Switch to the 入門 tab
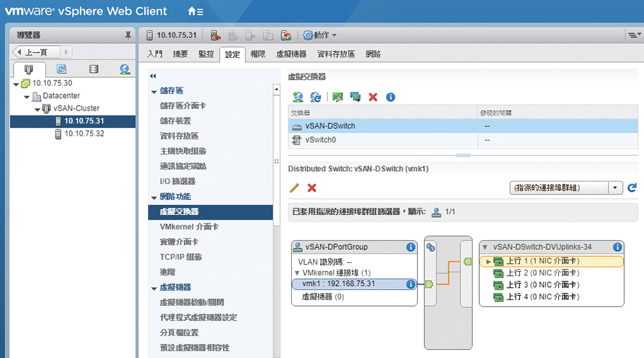The width and height of the screenshot is (644, 358). point(155,54)
